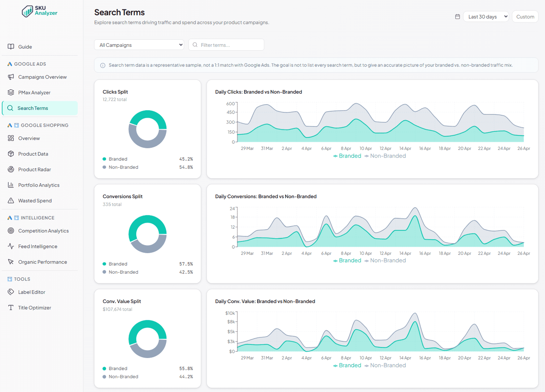Click the Custom date range button

click(x=525, y=17)
